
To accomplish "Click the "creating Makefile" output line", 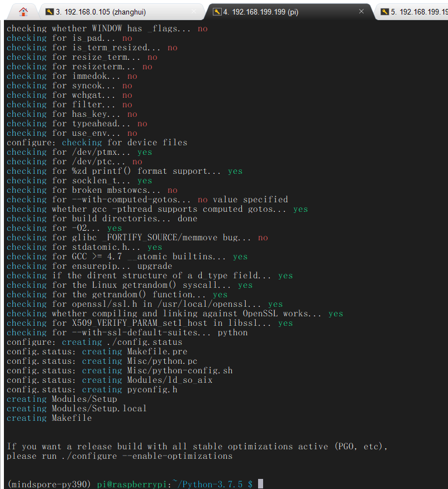I will (49, 418).
